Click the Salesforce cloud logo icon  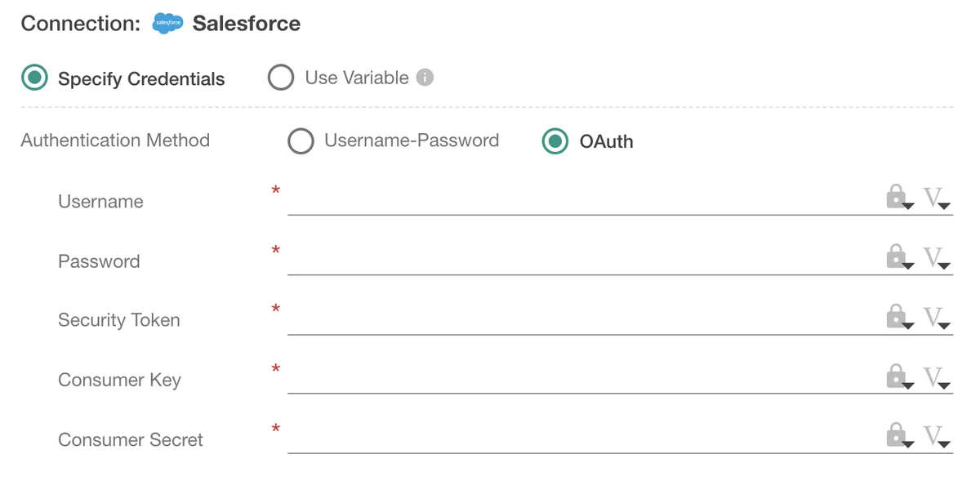tap(168, 24)
